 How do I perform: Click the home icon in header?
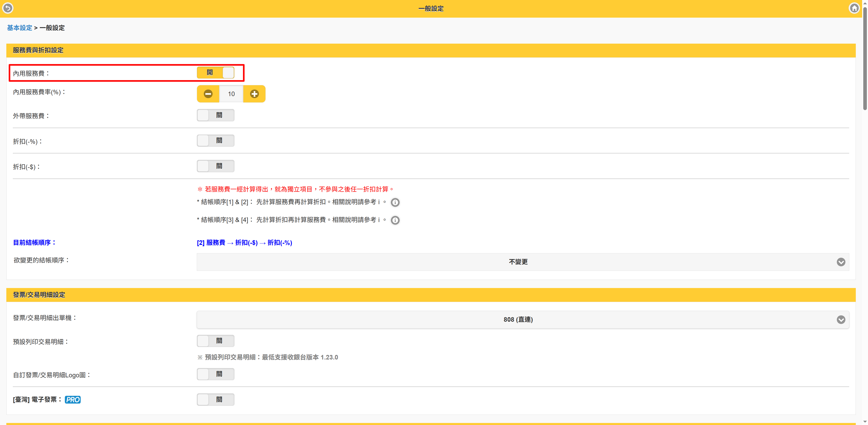pos(854,8)
